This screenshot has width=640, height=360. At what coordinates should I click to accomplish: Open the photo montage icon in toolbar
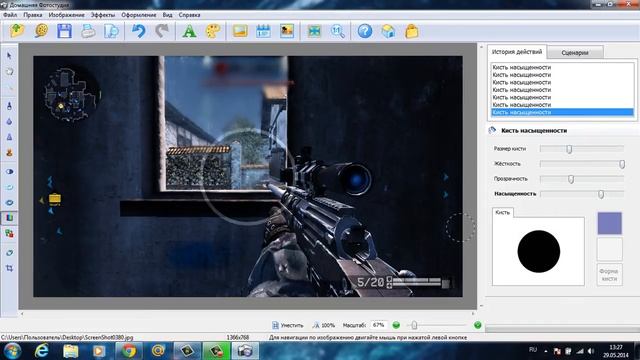point(287,31)
